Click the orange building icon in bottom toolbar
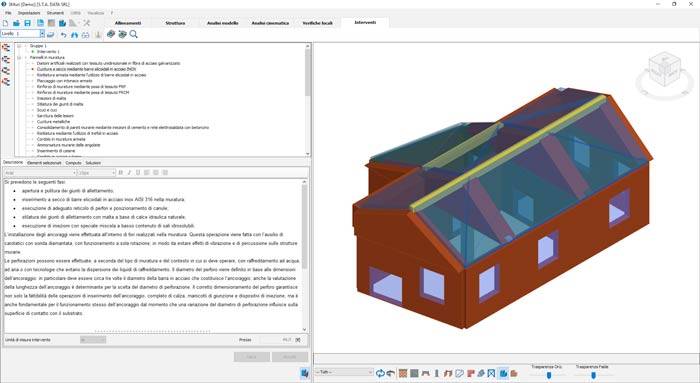The width and height of the screenshot is (700, 383). [514, 373]
